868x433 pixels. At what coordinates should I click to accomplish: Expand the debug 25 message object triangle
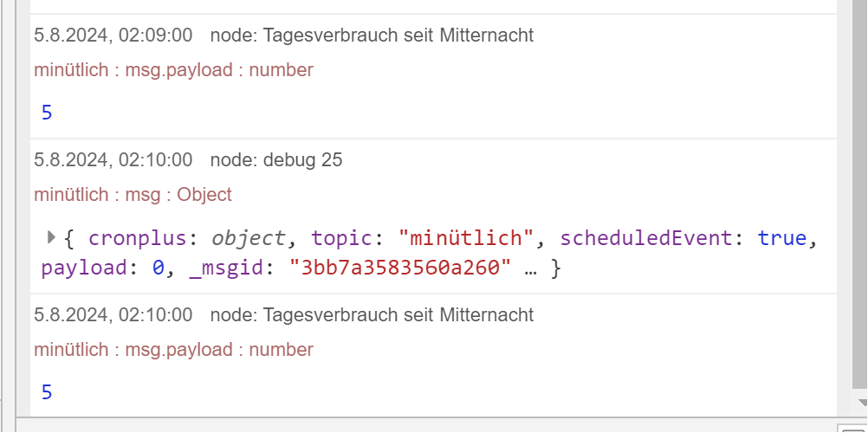point(51,238)
